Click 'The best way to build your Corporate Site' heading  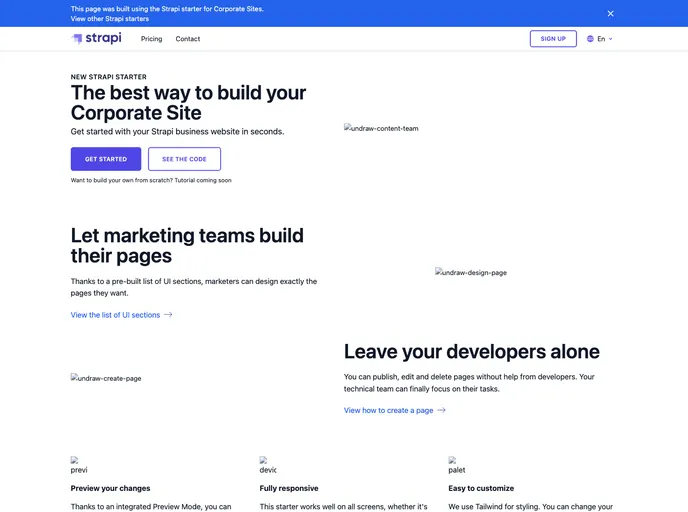189,103
